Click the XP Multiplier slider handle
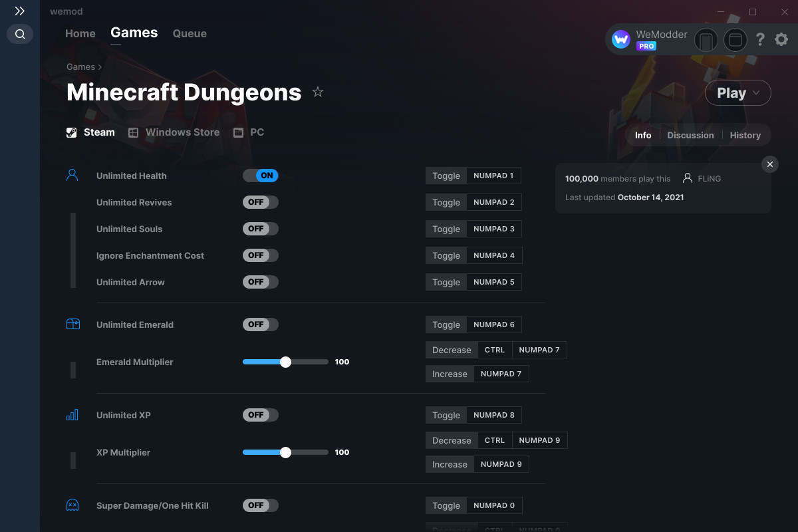The height and width of the screenshot is (532, 798). tap(285, 452)
